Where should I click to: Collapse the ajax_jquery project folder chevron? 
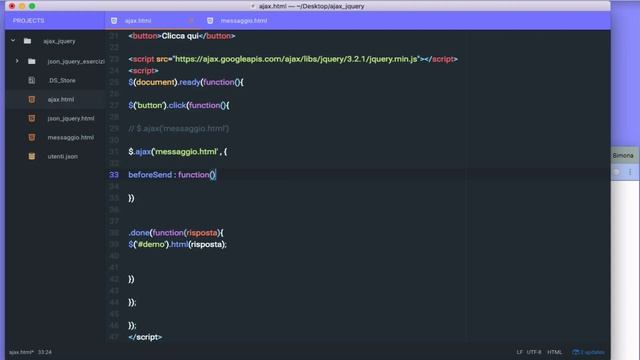(13, 41)
